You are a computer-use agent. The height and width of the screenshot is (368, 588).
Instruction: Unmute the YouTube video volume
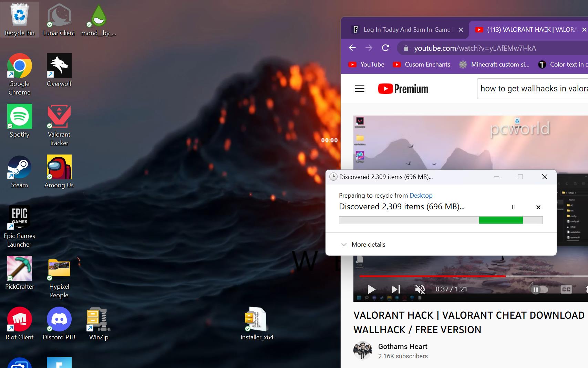point(420,289)
